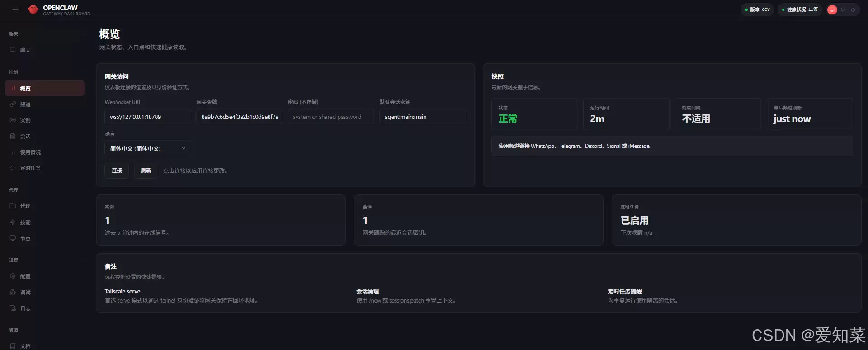The width and height of the screenshot is (868, 350).
Task: Click the 会话清理 note heading
Action: click(368, 291)
